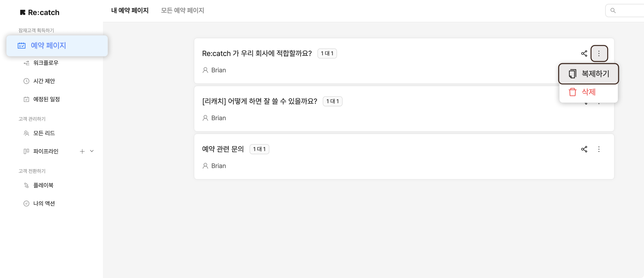Click the search magnifier icon
Screen dimensions: 644x278
[x=613, y=10]
